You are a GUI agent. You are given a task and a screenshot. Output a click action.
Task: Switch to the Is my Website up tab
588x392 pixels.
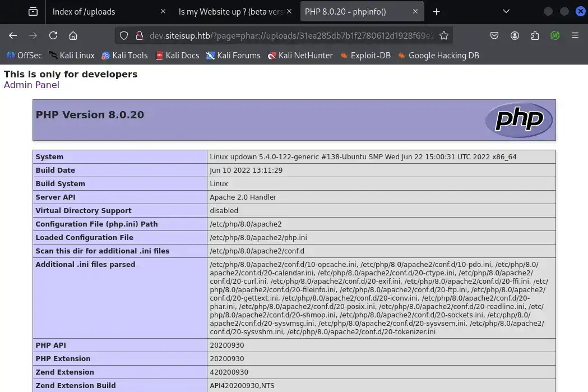230,11
